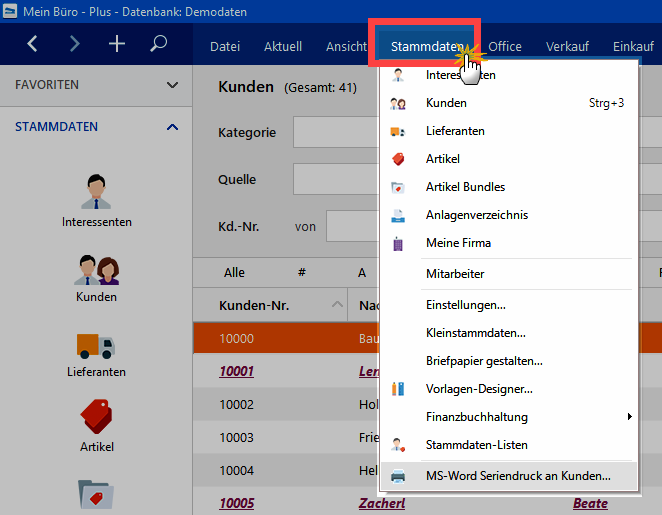Open the Kategorie combo box
The width and height of the screenshot is (662, 515).
(x=336, y=132)
